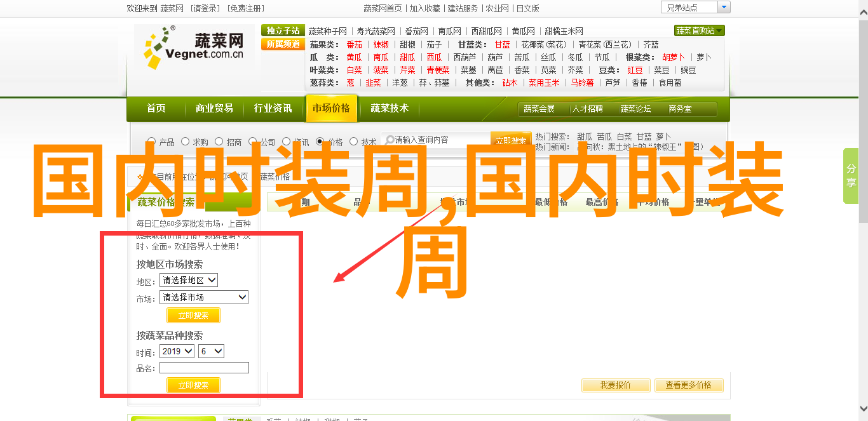The height and width of the screenshot is (421, 868).
Task: Go to the 首页 nav tab
Action: [156, 109]
